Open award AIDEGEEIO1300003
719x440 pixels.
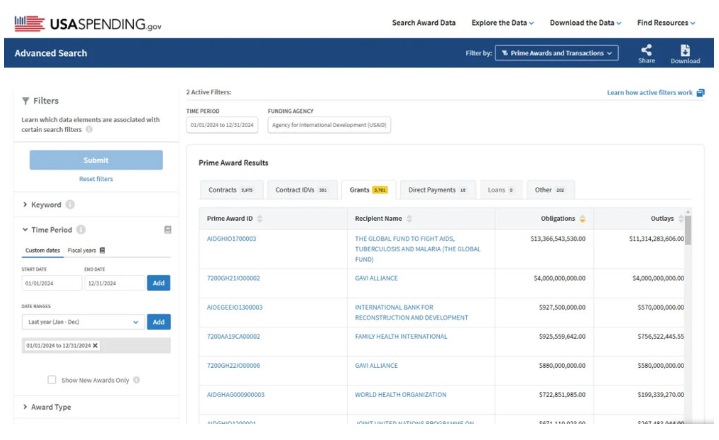click(x=235, y=308)
